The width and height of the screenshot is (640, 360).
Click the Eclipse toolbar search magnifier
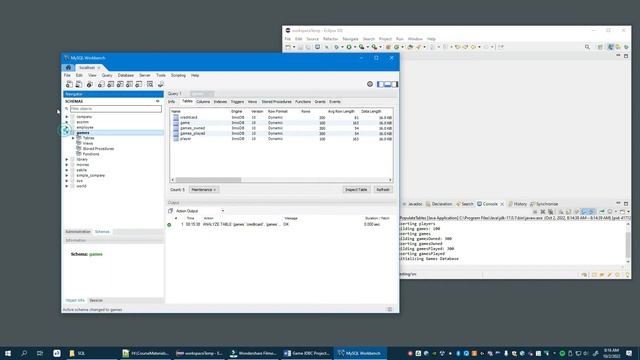587,47
